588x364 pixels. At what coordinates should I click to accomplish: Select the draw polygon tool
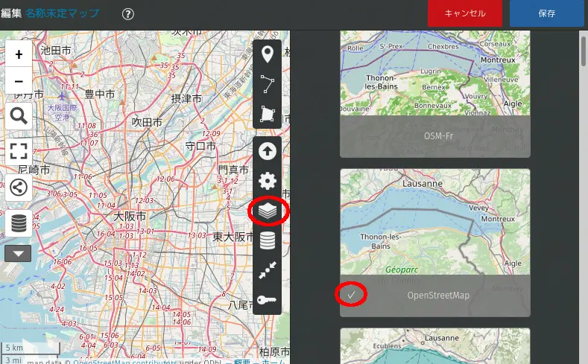(x=268, y=113)
